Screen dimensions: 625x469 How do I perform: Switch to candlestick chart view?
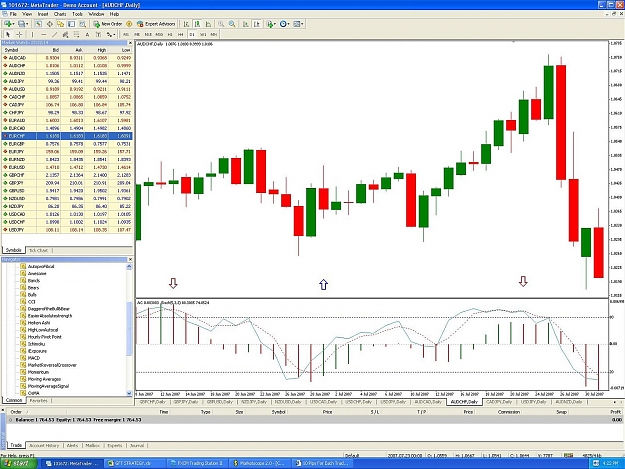197,24
